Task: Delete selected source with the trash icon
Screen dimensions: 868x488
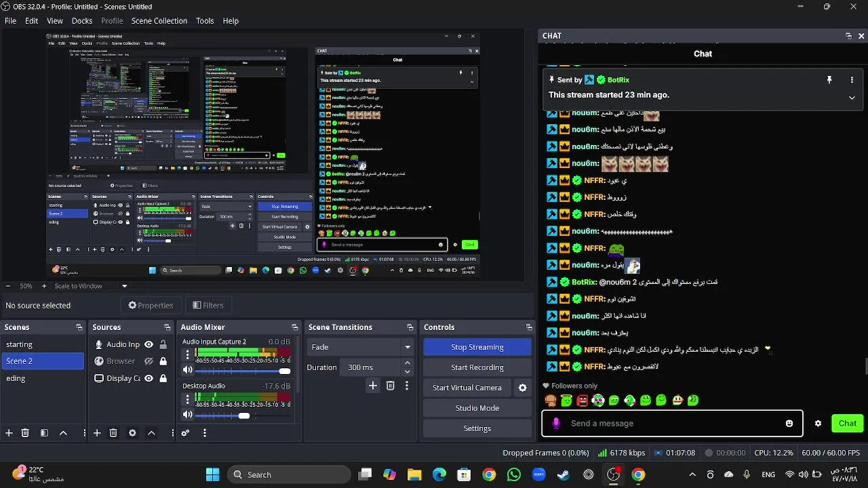Action: [x=113, y=432]
